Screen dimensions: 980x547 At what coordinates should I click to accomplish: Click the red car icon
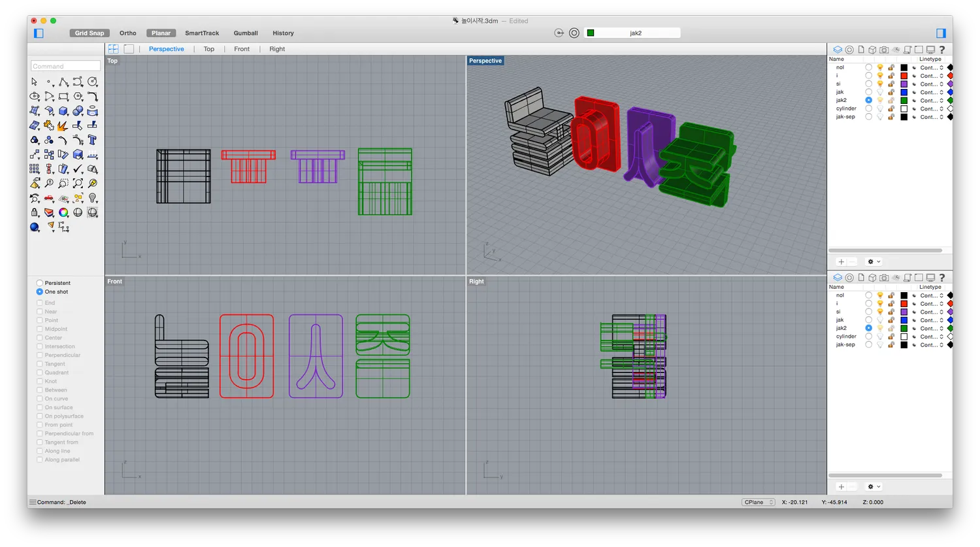click(x=49, y=198)
